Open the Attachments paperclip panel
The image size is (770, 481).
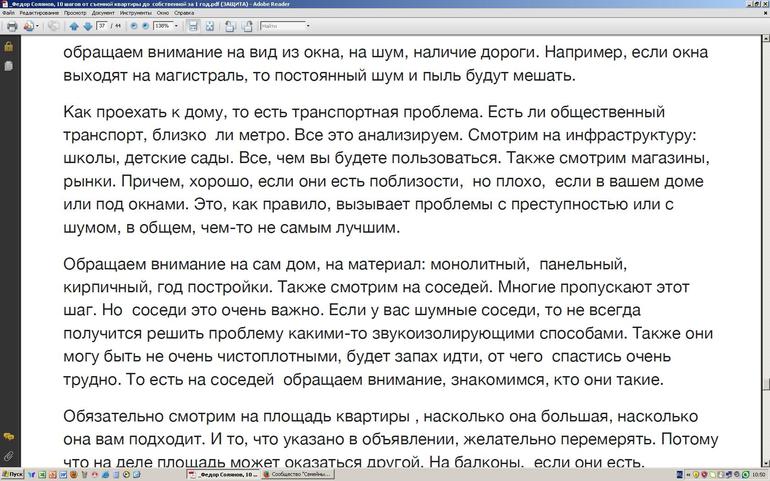8,456
